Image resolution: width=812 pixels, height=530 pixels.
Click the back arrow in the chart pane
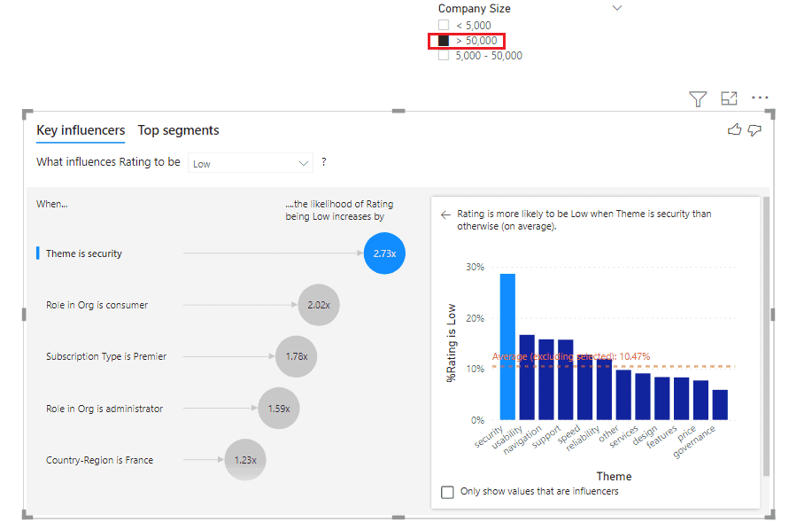click(445, 214)
